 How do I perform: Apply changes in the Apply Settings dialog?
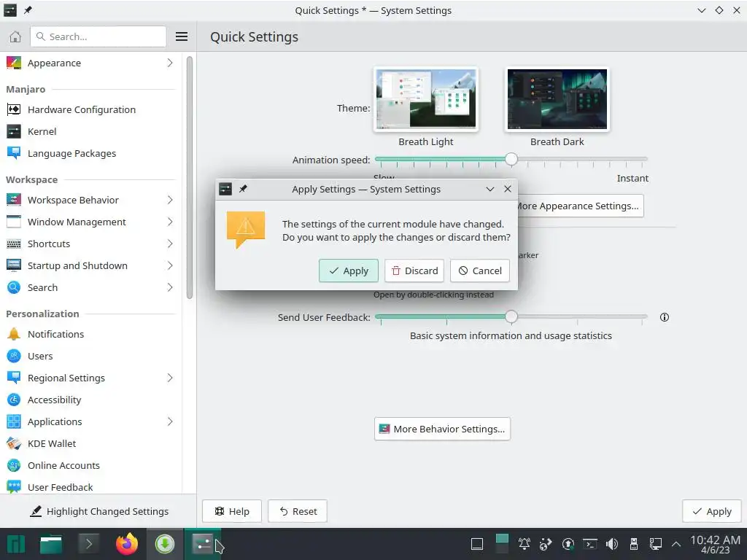(348, 271)
